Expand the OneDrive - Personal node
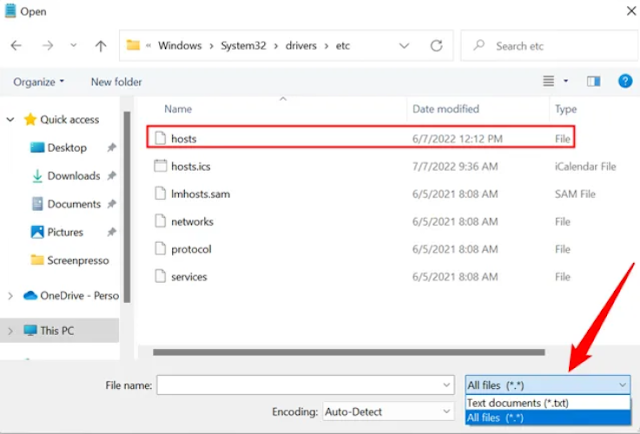This screenshot has width=640, height=434. (x=10, y=296)
